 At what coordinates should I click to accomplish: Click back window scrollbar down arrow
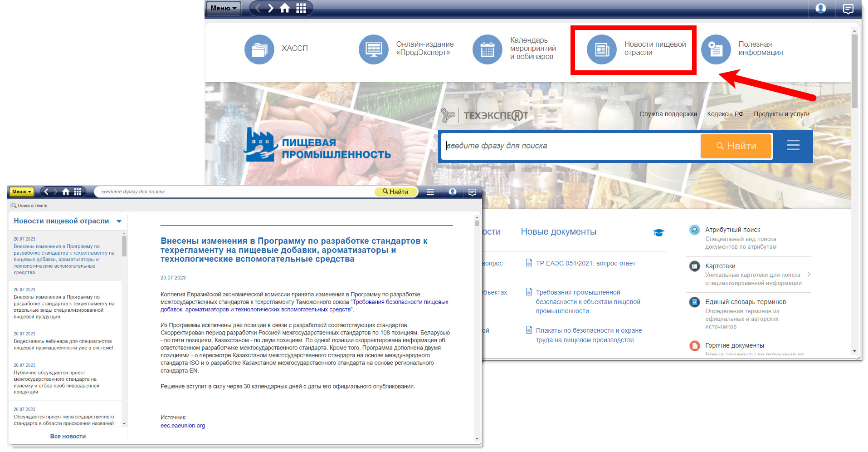click(x=854, y=351)
